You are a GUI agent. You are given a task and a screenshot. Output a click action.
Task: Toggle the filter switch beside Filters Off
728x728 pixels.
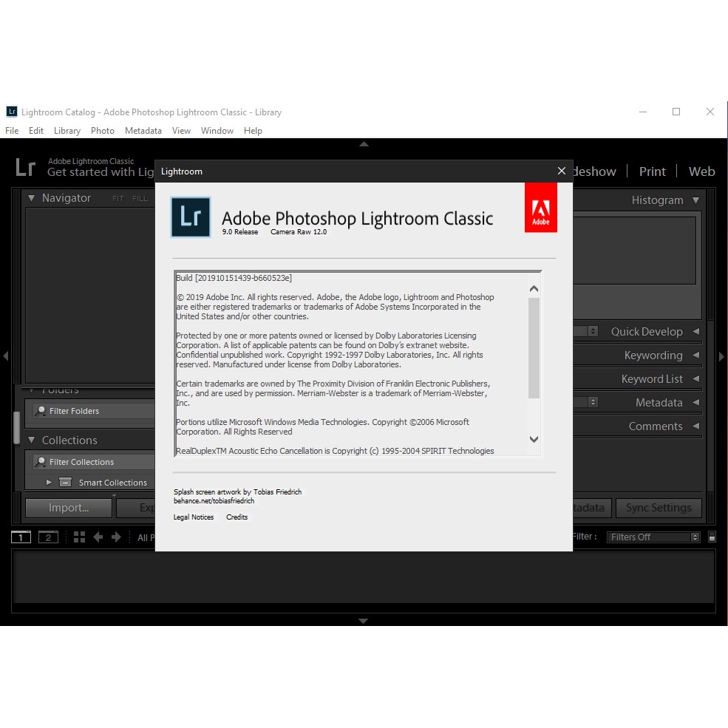[712, 537]
